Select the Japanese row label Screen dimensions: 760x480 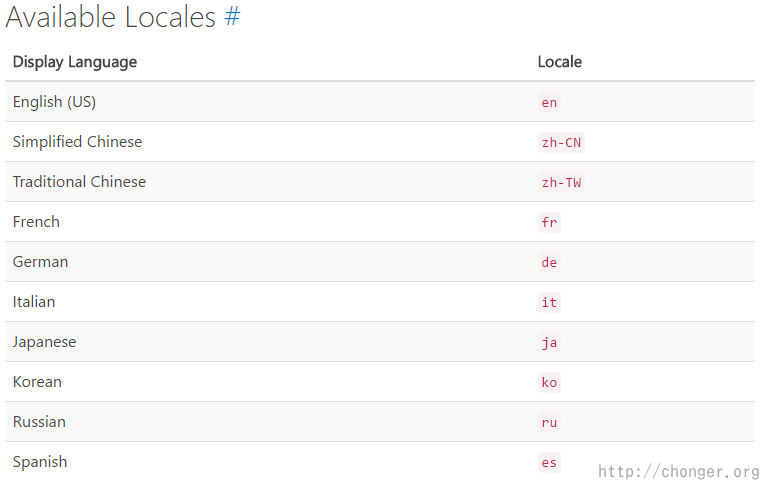point(44,342)
